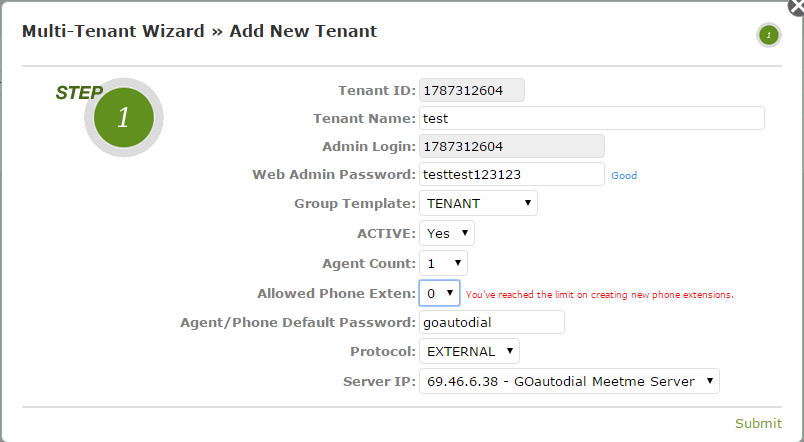This screenshot has height=442, width=804.
Task: Click the small step 1 indicator icon
Action: click(x=768, y=35)
